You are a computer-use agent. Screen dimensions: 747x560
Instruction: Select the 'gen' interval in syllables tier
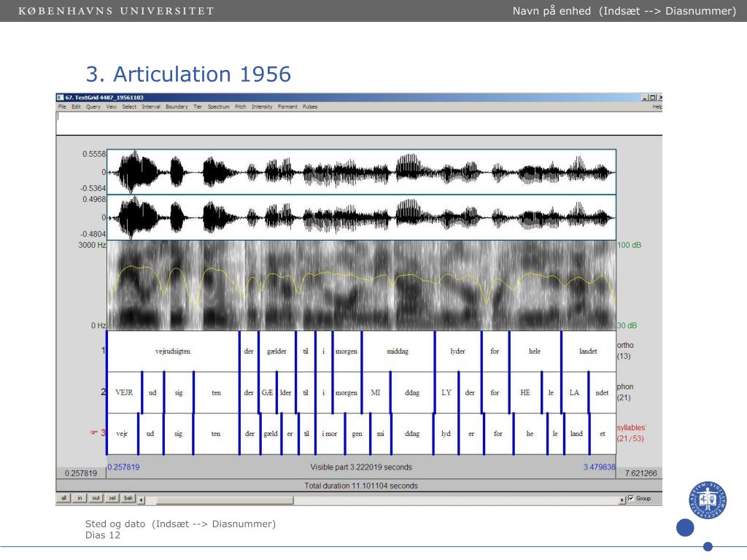pyautogui.click(x=357, y=434)
